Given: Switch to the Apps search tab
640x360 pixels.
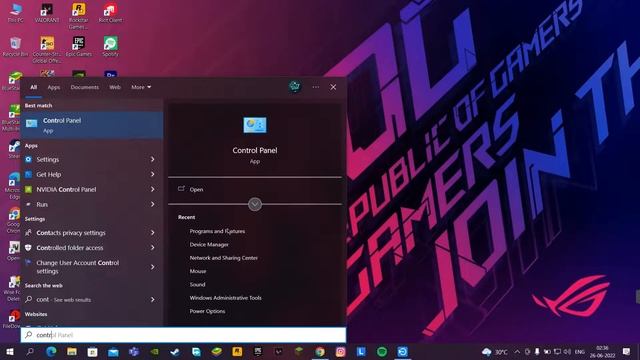Looking at the screenshot, I should (x=53, y=87).
